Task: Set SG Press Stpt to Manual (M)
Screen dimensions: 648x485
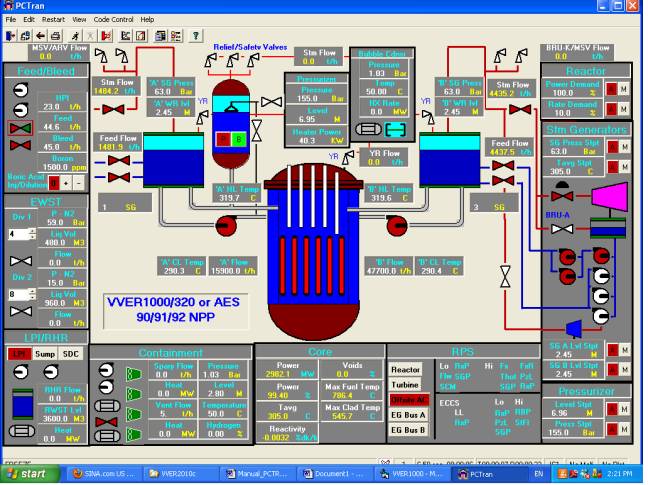Action: pyautogui.click(x=624, y=147)
